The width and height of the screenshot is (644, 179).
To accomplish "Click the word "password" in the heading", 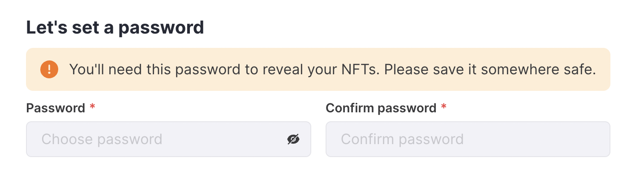I will coord(161,28).
